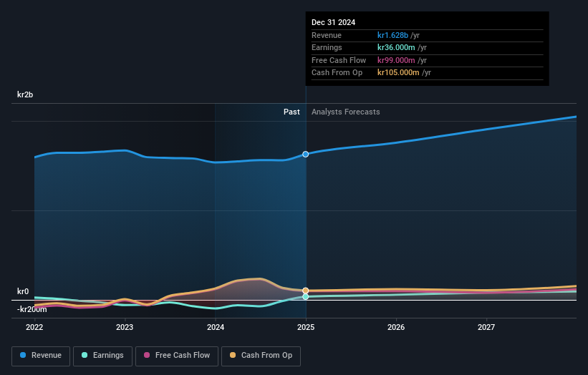The width and height of the screenshot is (588, 375).
Task: Toggle the Free Cash Flow legend series
Action: pos(177,356)
